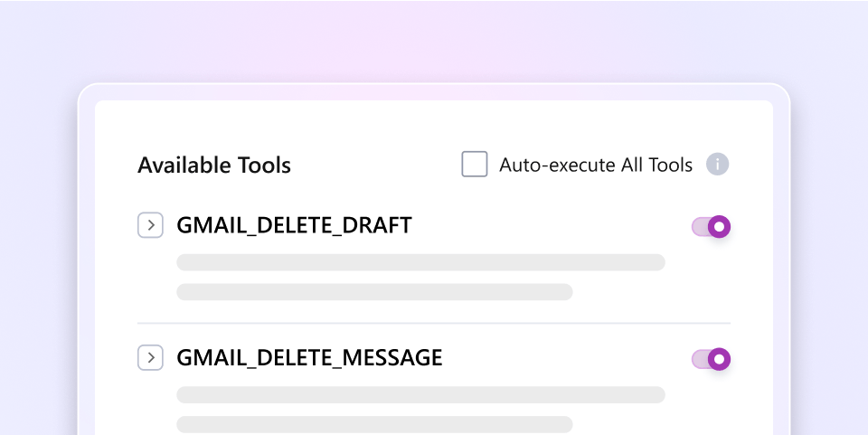Disable the GMAIL_DELETE_DRAFT toggle switch
The width and height of the screenshot is (868, 435).
pyautogui.click(x=711, y=226)
